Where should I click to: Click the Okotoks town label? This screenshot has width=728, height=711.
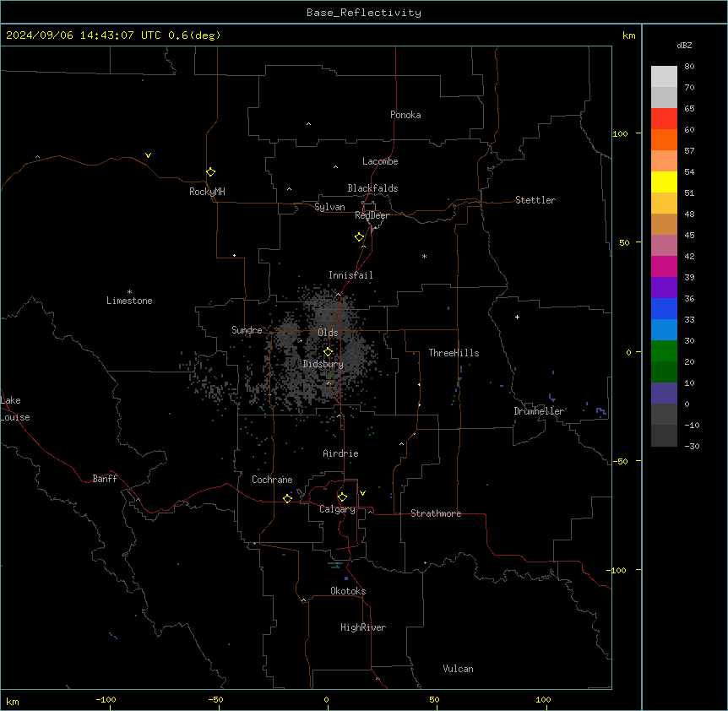348,591
